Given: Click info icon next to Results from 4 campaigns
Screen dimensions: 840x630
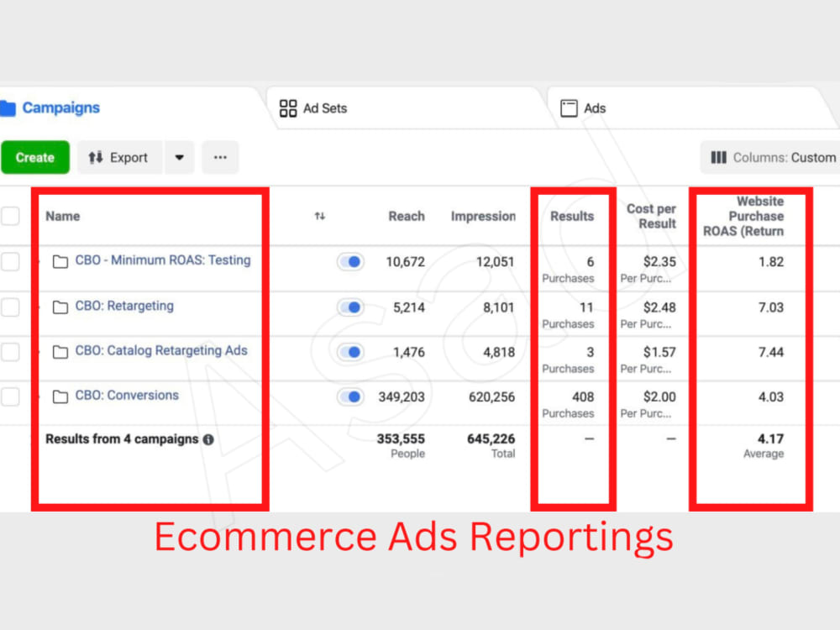Looking at the screenshot, I should click(x=208, y=439).
